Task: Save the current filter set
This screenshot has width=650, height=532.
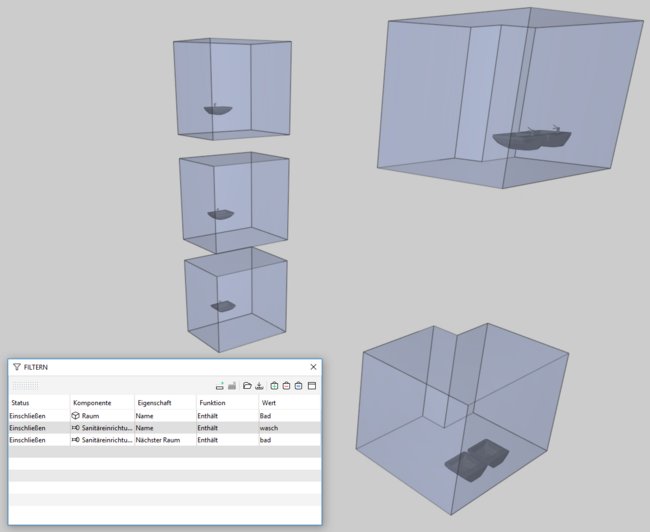Action: (x=259, y=386)
